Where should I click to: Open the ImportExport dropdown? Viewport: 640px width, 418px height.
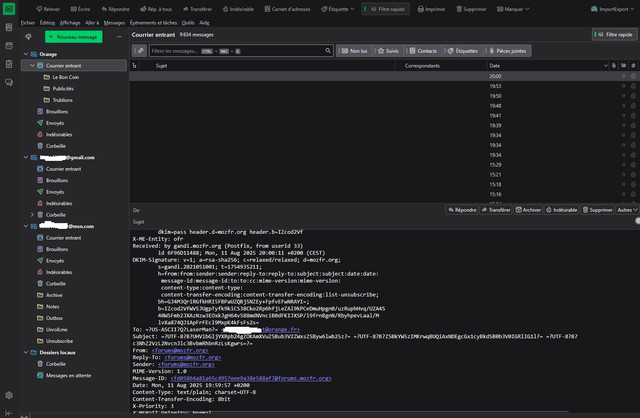point(612,9)
